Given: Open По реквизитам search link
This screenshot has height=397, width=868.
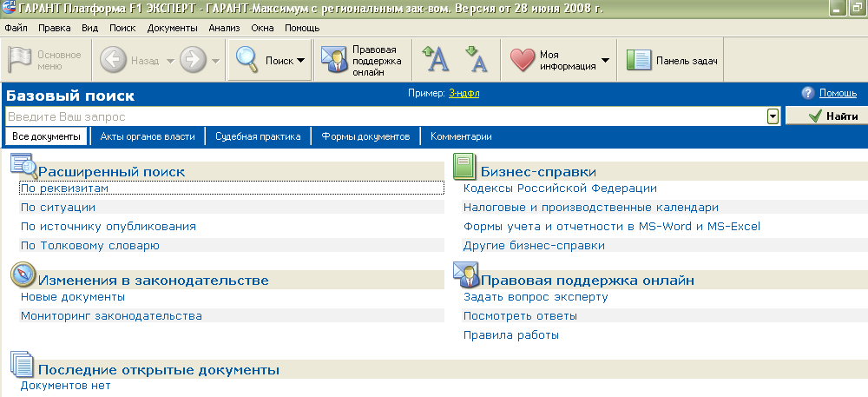Looking at the screenshot, I should [64, 189].
